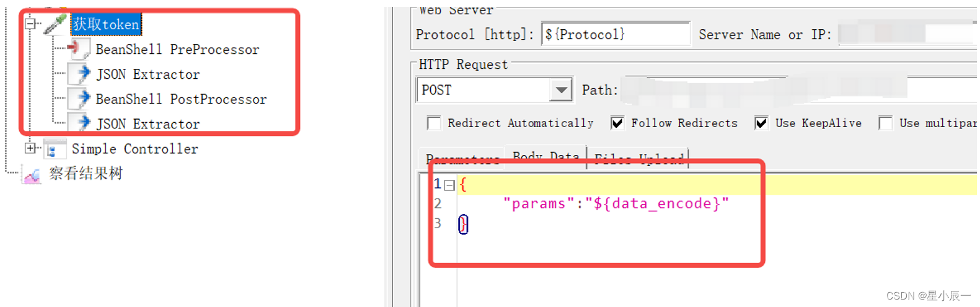Select 察看结果树 in the tree
980x307 pixels.
[86, 173]
